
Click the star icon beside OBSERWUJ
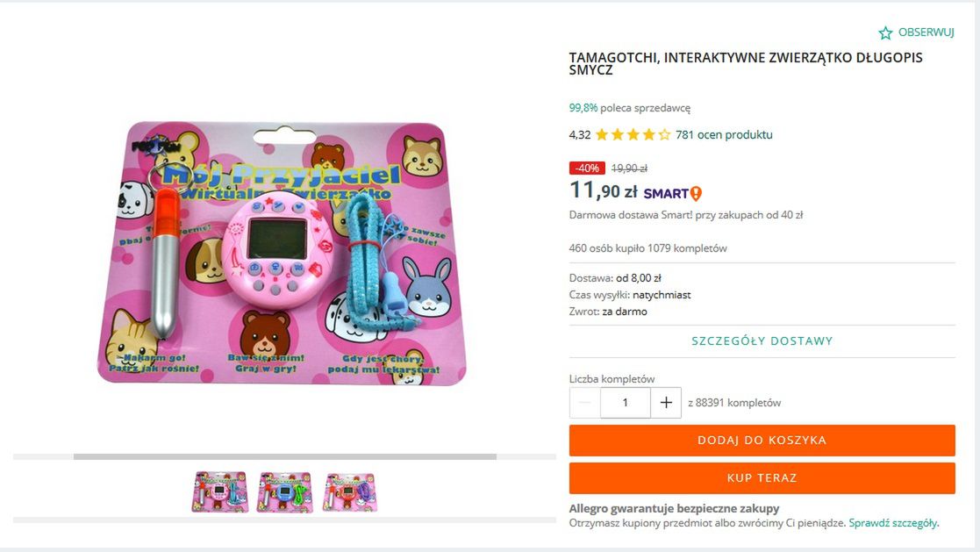[x=885, y=32]
